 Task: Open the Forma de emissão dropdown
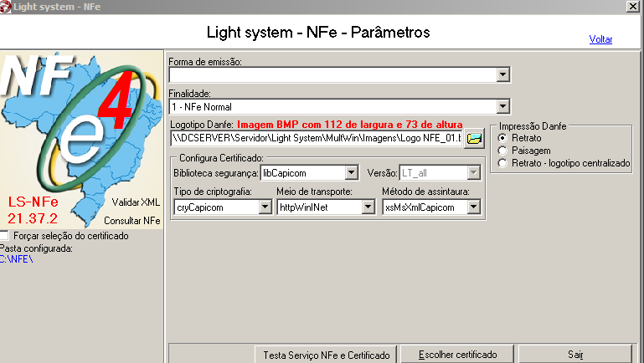click(x=502, y=74)
